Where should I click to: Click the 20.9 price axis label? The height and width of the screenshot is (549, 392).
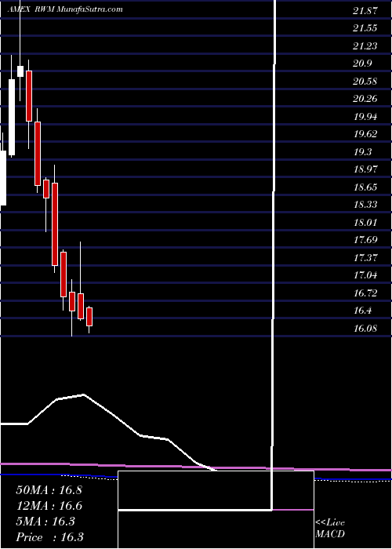(x=362, y=64)
